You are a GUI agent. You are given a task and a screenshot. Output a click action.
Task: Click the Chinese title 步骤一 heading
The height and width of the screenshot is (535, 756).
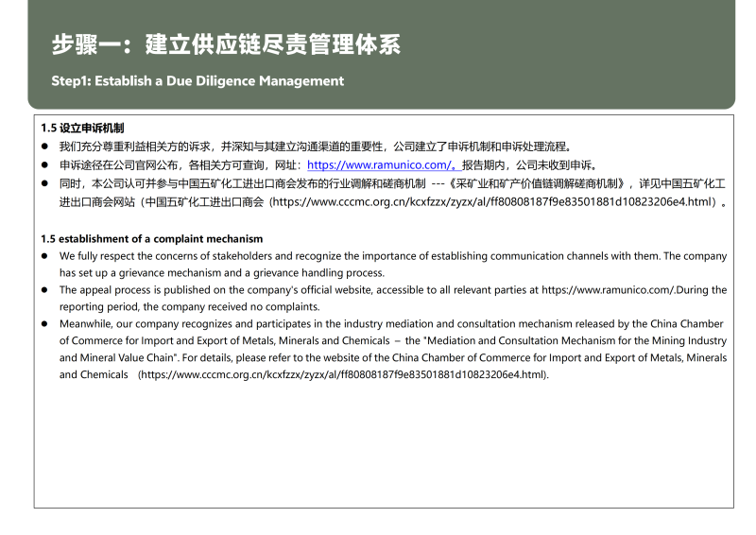click(226, 44)
